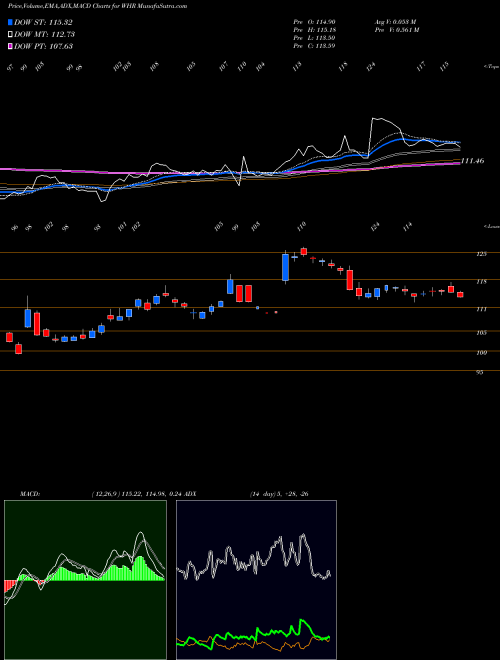500x660 pixels.
Task: Select the 'DOW ST: 115.32' legend text
Action: coord(43,22)
